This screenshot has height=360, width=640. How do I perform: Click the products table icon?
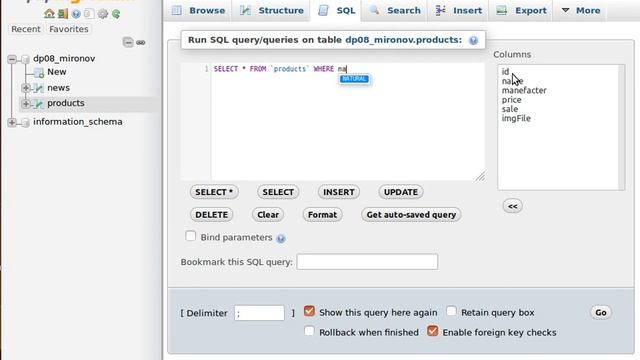(x=39, y=104)
